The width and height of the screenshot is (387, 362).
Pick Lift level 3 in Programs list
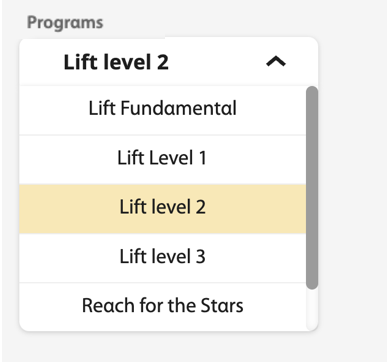(163, 258)
